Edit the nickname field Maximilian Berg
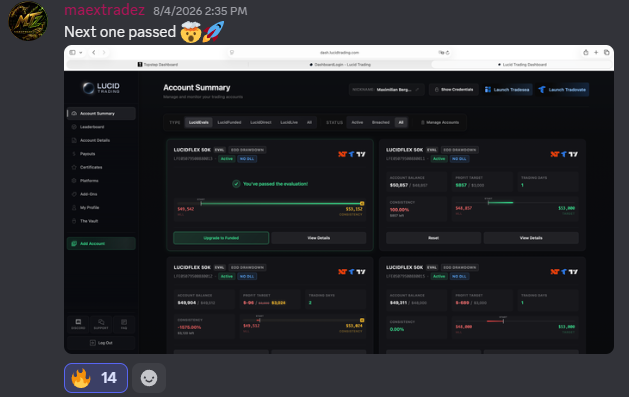Image resolution: width=629 pixels, height=397 pixels. tap(386, 89)
